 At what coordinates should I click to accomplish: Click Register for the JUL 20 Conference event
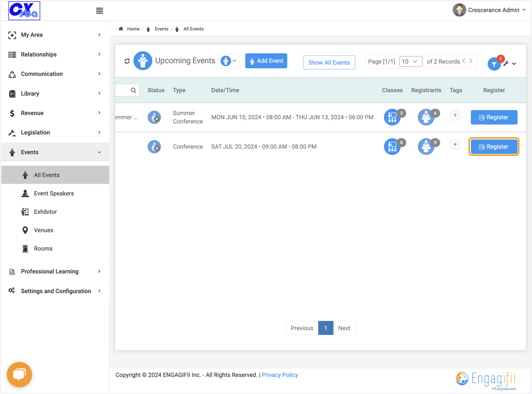[494, 147]
